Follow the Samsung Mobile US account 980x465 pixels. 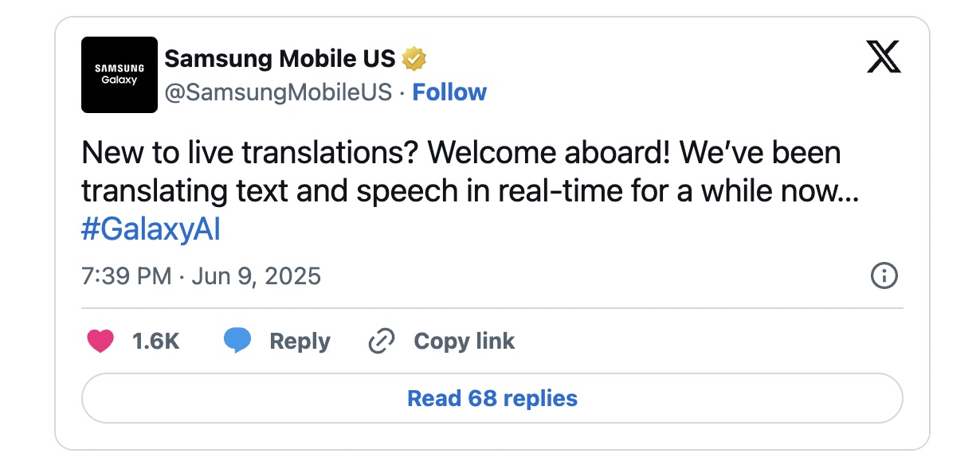point(449,92)
